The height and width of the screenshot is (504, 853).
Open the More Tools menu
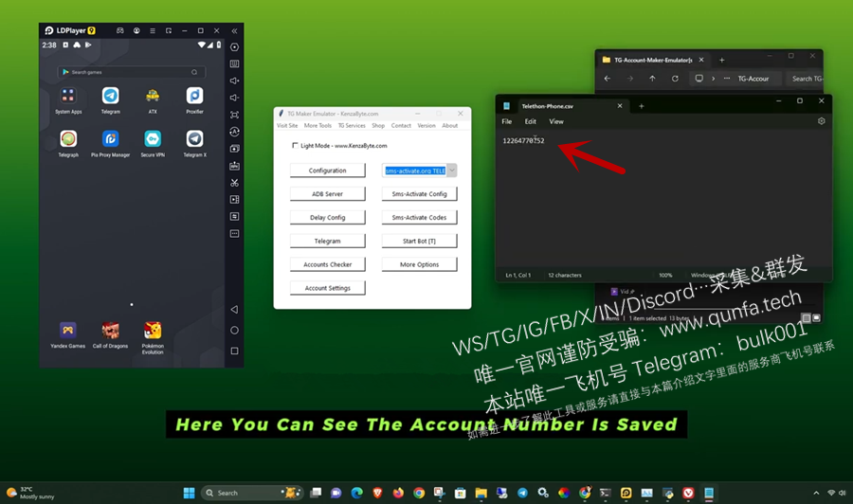point(318,126)
